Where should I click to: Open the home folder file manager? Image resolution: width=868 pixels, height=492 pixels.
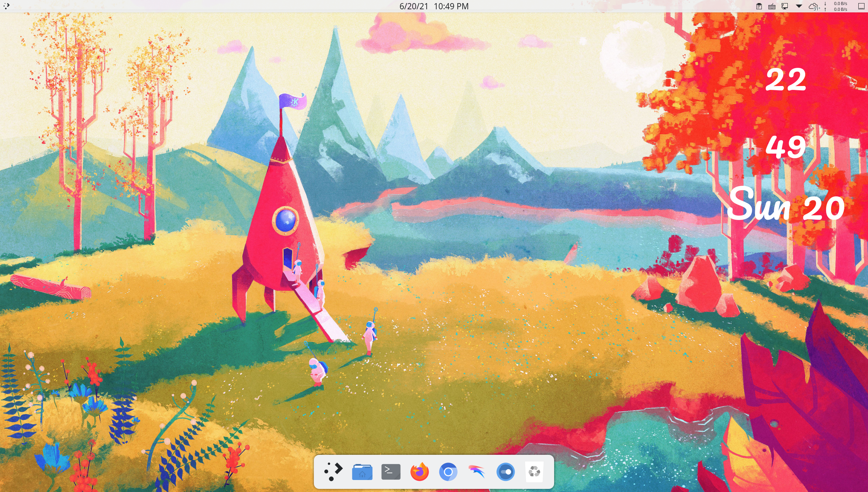[x=362, y=471]
